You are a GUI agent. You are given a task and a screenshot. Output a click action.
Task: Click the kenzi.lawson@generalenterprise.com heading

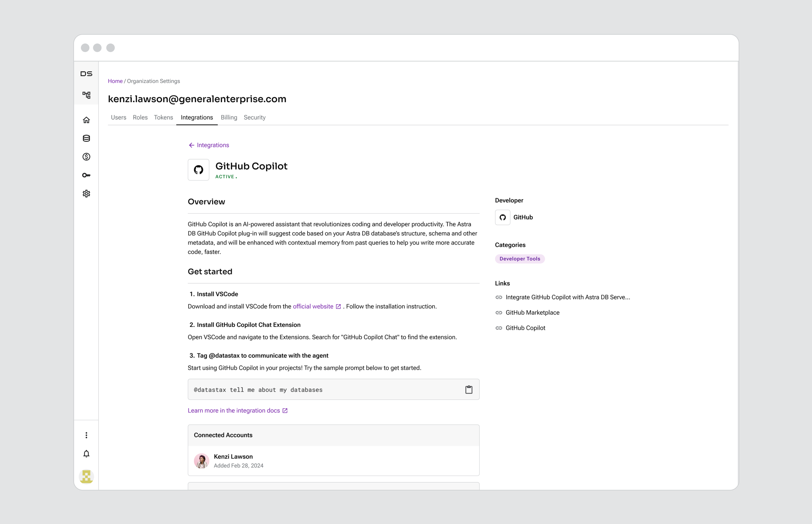197,99
